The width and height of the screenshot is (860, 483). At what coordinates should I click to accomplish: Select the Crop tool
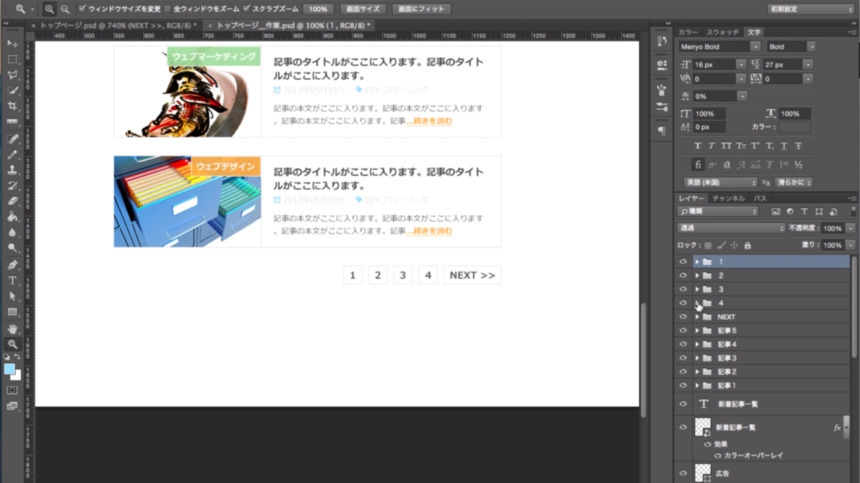pyautogui.click(x=12, y=106)
